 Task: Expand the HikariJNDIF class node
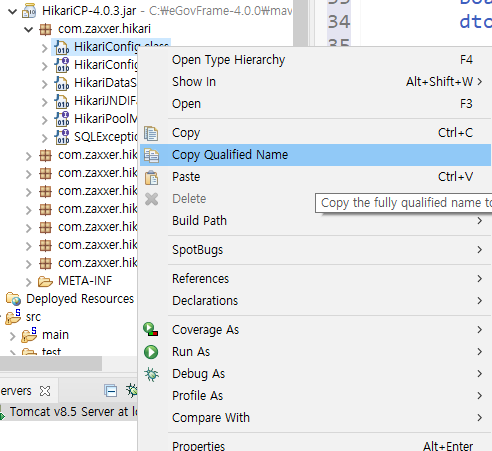pos(45,102)
